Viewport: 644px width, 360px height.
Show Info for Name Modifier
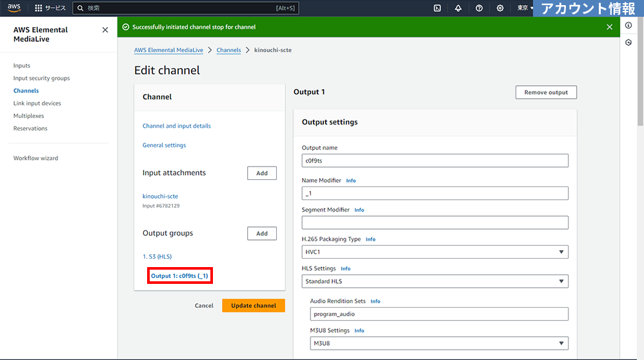[x=351, y=181]
